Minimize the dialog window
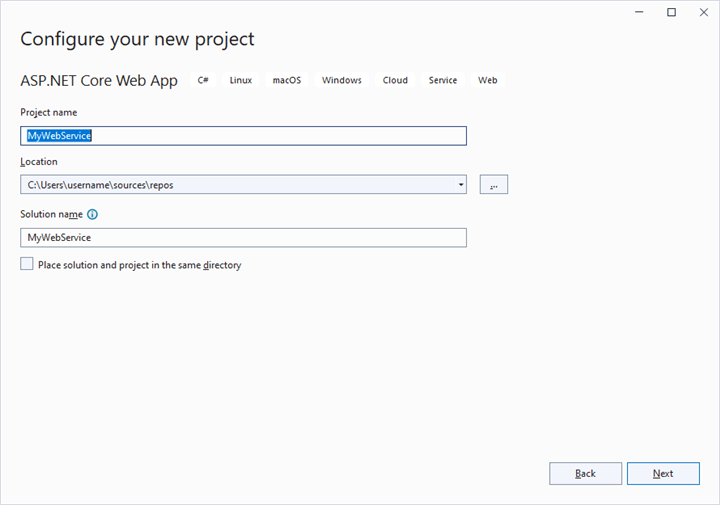720x505 pixels. (x=639, y=12)
